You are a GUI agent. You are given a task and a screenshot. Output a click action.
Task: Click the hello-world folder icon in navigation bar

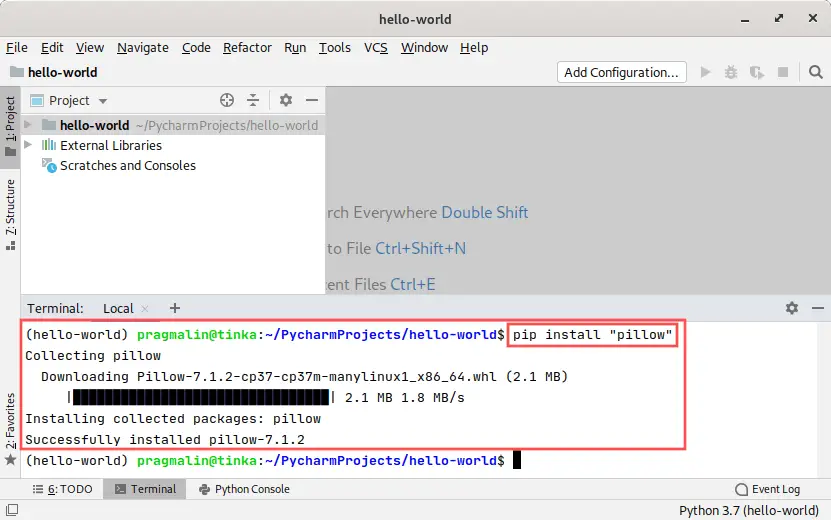tap(17, 72)
